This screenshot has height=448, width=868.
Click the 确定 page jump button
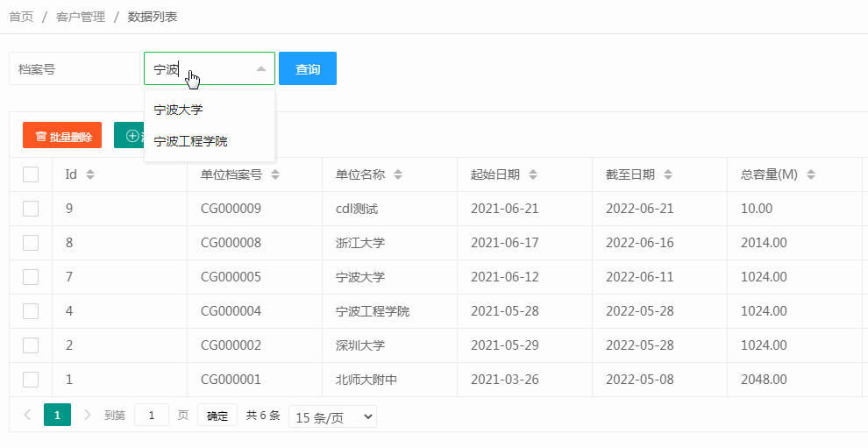point(217,415)
